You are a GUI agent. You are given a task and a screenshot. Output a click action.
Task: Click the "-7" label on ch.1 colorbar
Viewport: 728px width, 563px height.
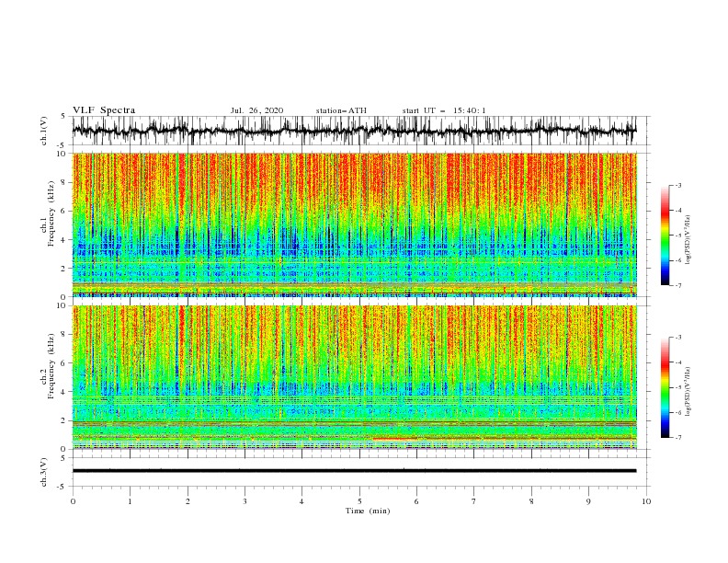[678, 285]
